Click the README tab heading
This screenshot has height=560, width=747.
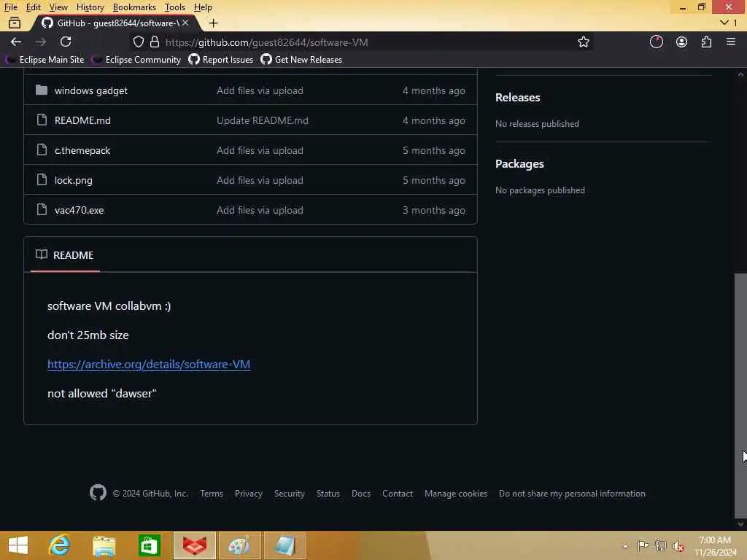[x=73, y=255]
